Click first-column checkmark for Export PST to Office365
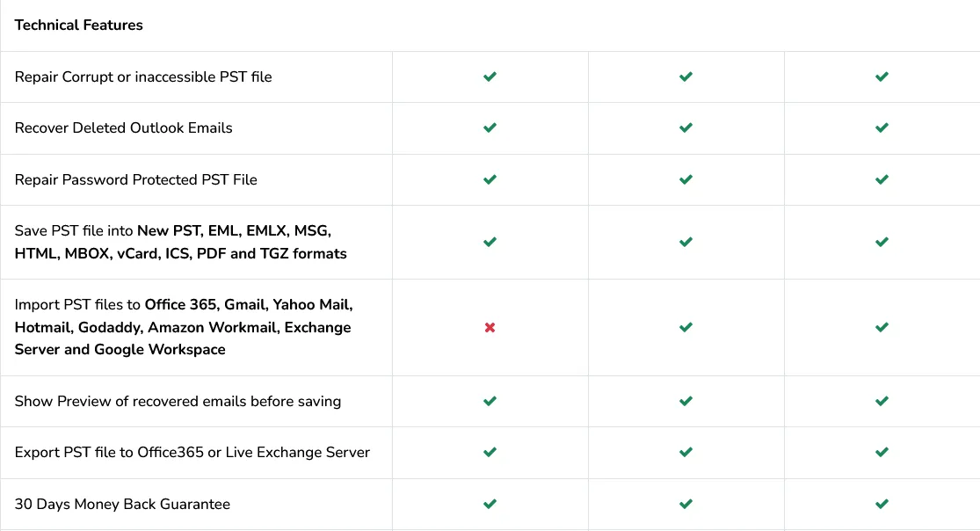The image size is (980, 531). (x=490, y=452)
